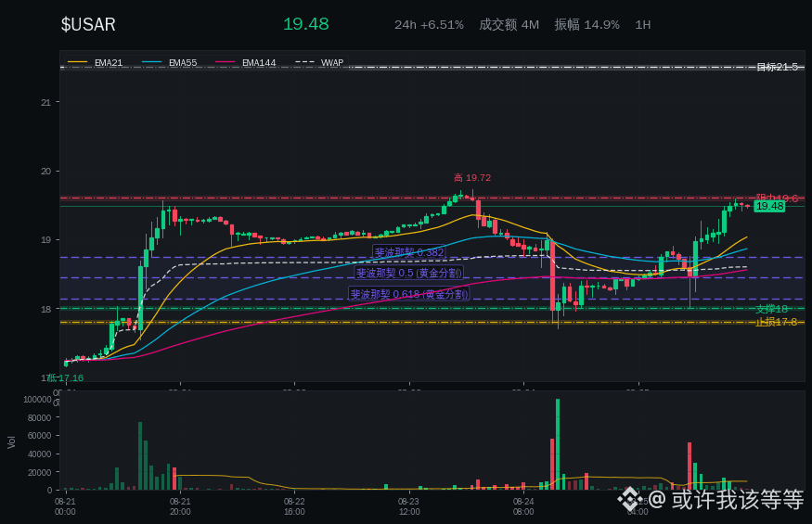Click the 08-23 12:00 time label
The height and width of the screenshot is (524, 812).
coord(408,506)
